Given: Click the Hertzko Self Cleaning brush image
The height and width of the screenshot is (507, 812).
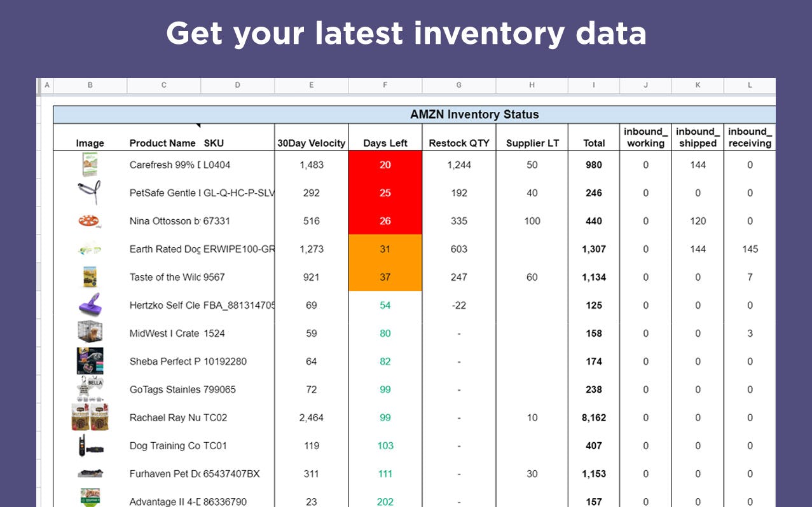Looking at the screenshot, I should tap(90, 305).
